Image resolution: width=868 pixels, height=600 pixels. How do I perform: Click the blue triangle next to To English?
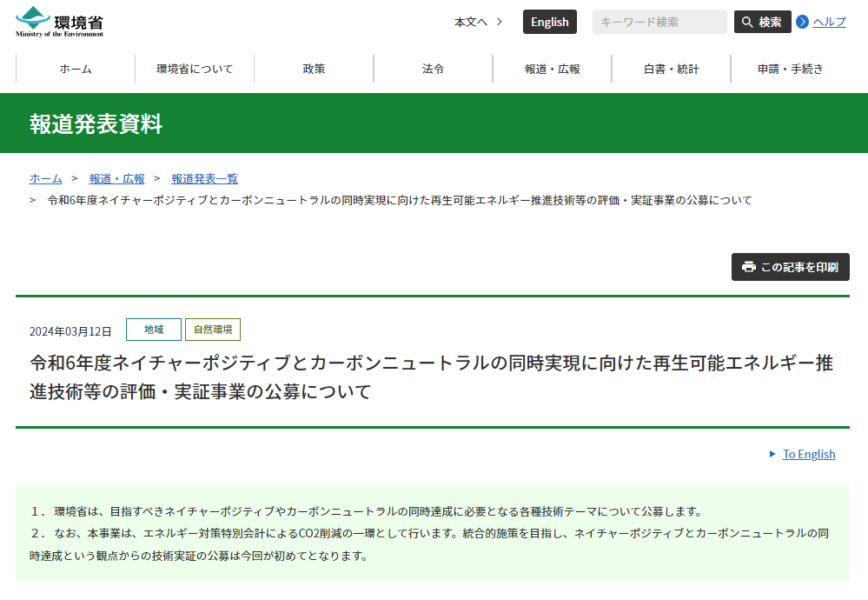[x=772, y=454]
